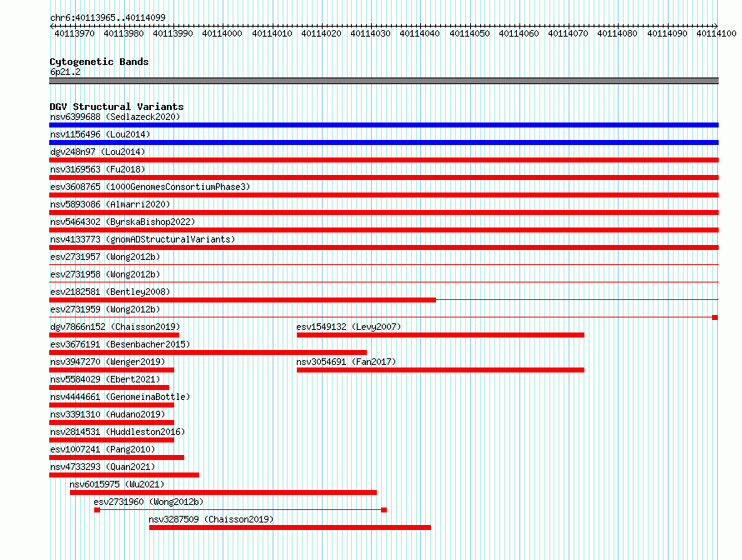Viewport: 742px width, 560px height.
Task: Open esv2182581 (Bentley2008) label
Action: (x=110, y=292)
